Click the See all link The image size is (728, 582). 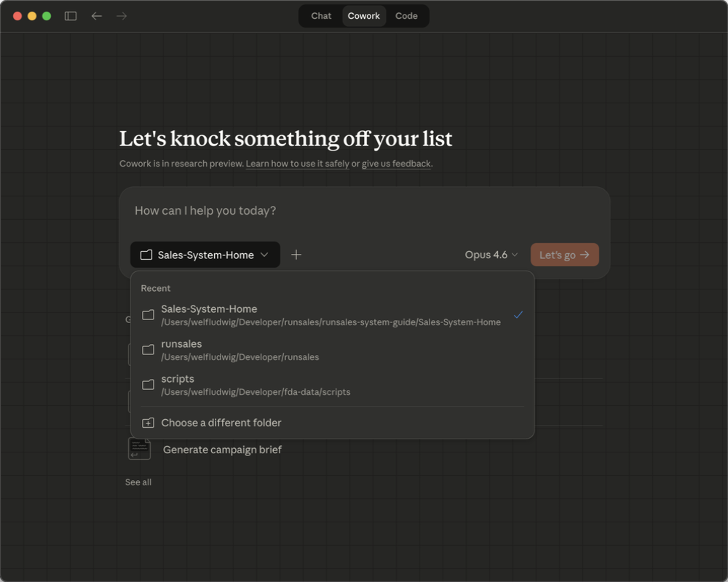pyautogui.click(x=138, y=482)
